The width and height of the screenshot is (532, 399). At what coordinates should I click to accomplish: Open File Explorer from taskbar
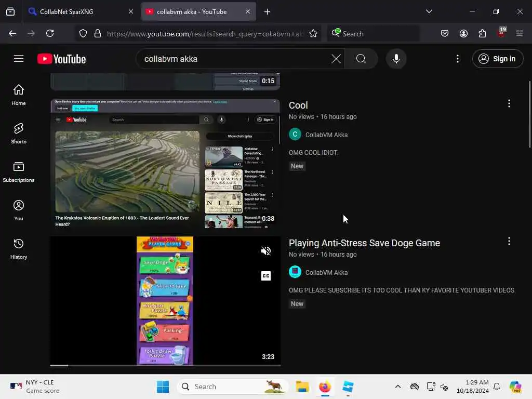click(302, 387)
